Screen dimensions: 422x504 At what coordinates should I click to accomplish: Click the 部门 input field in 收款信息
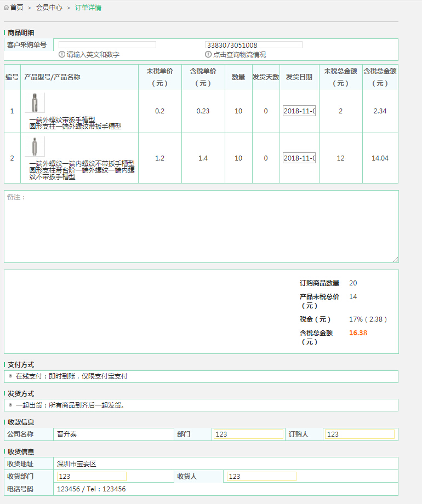[x=248, y=434]
